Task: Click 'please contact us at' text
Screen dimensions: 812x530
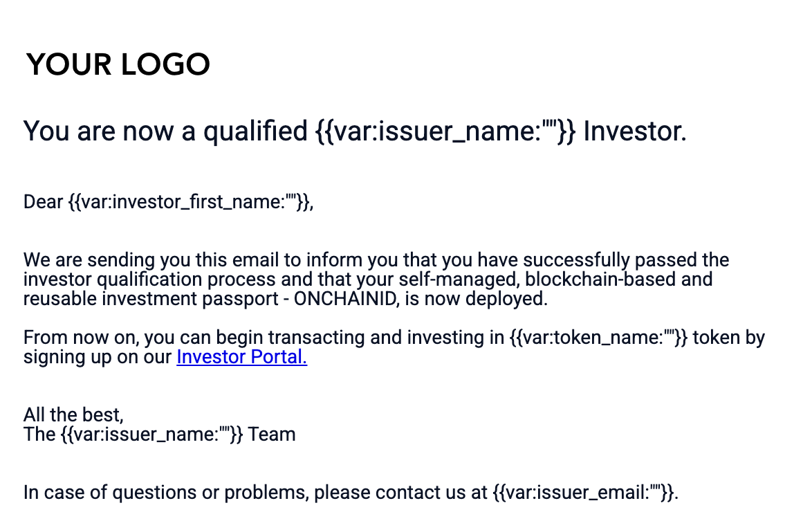Action: click(401, 492)
